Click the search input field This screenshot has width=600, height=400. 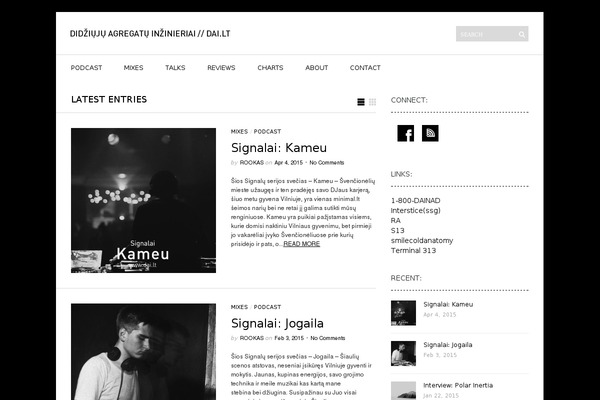click(486, 34)
